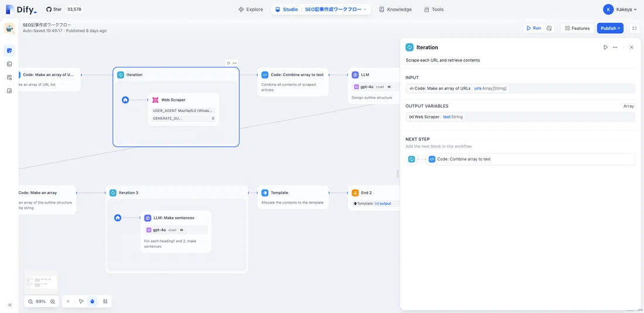Open the Logs sidebar icon
Screen dimensions: 644x313
point(9,78)
